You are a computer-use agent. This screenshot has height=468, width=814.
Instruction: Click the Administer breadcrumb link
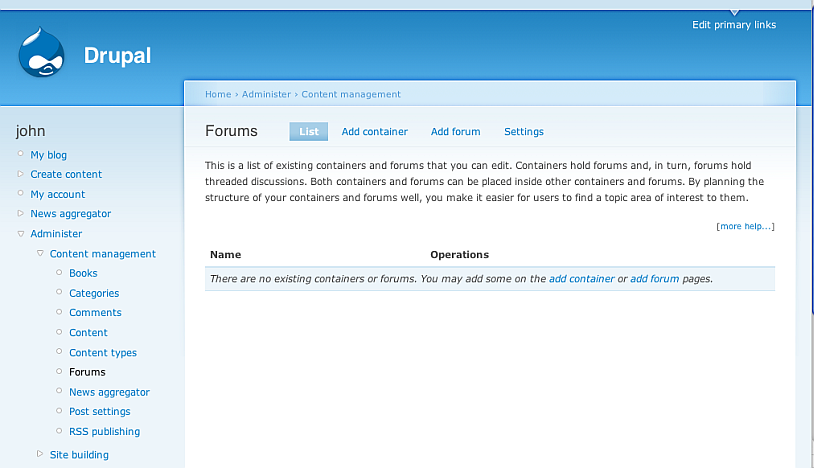266,95
